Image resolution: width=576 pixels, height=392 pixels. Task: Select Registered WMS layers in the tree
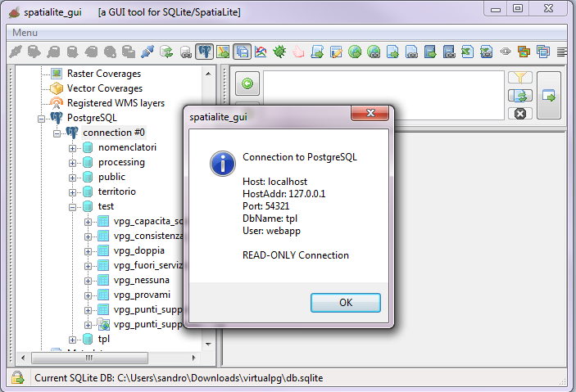tap(116, 103)
